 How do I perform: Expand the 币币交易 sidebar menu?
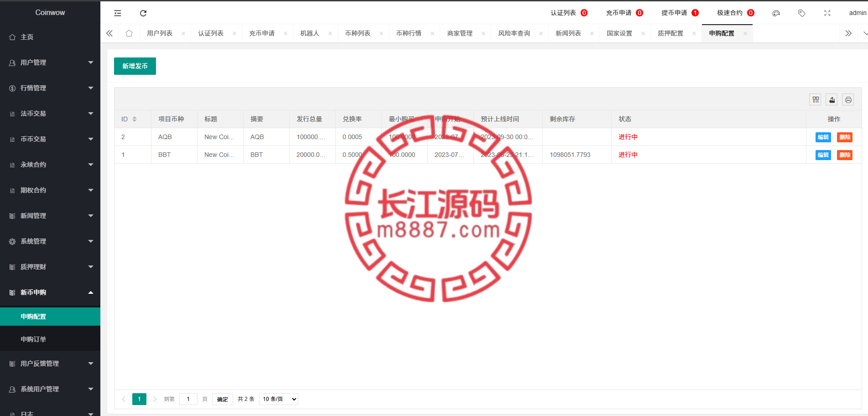50,139
